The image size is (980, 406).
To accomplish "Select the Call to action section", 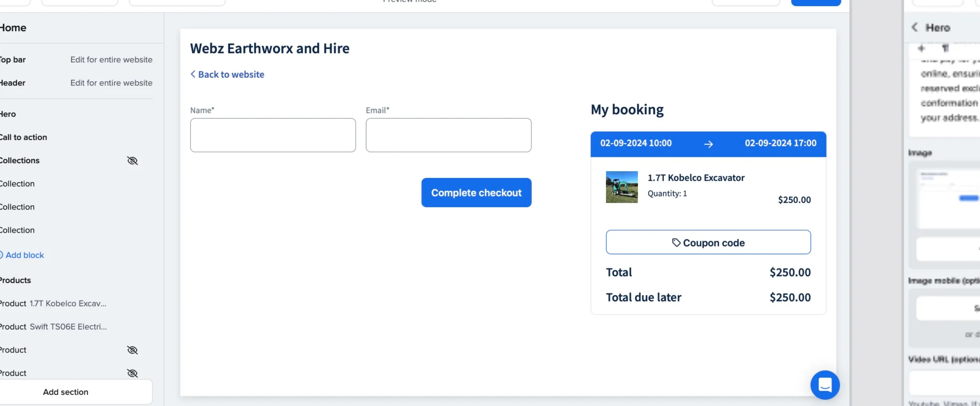I will [x=24, y=137].
